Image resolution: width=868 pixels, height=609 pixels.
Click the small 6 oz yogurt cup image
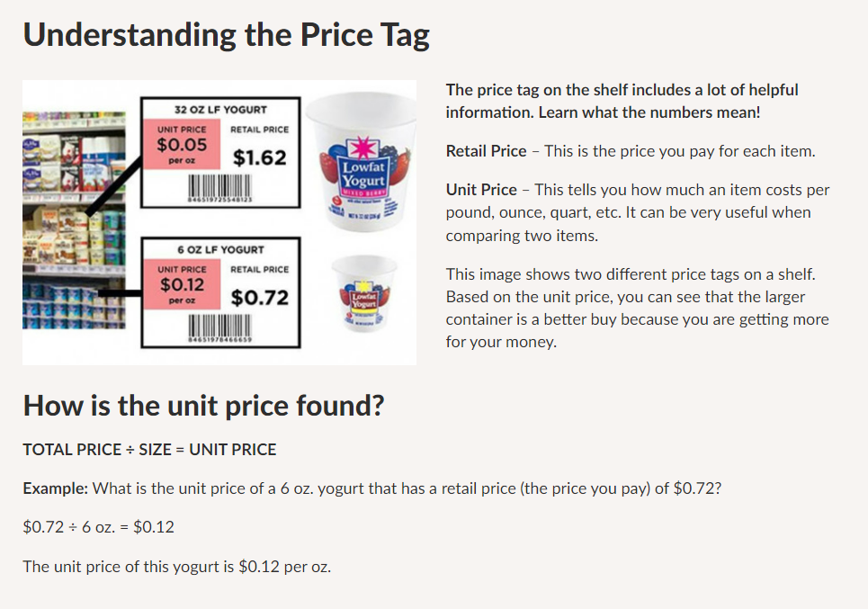point(364,292)
